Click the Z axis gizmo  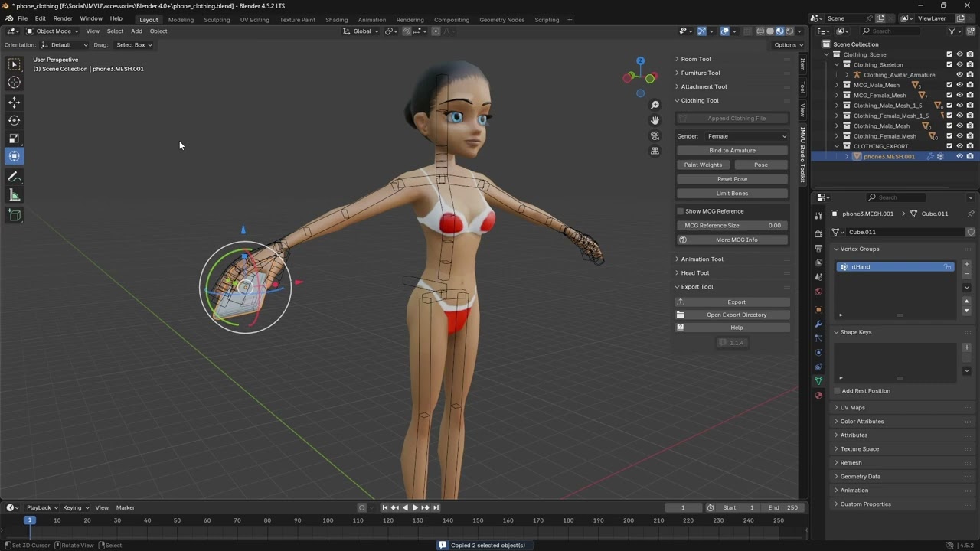coord(640,61)
